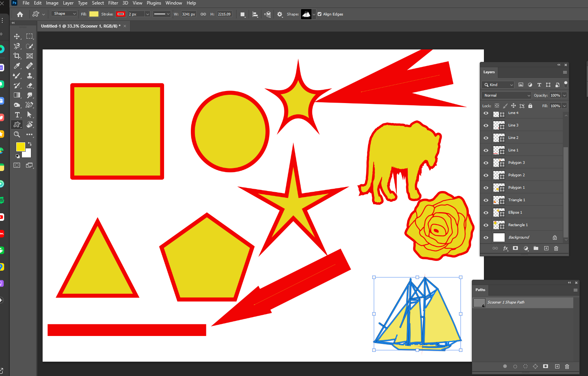Delete current path in Paths panel

(567, 366)
